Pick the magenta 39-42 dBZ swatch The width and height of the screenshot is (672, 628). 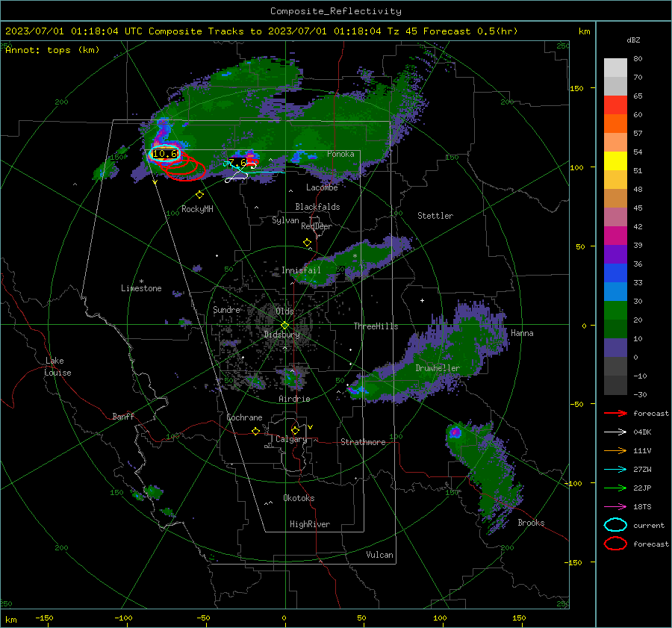[x=615, y=236]
